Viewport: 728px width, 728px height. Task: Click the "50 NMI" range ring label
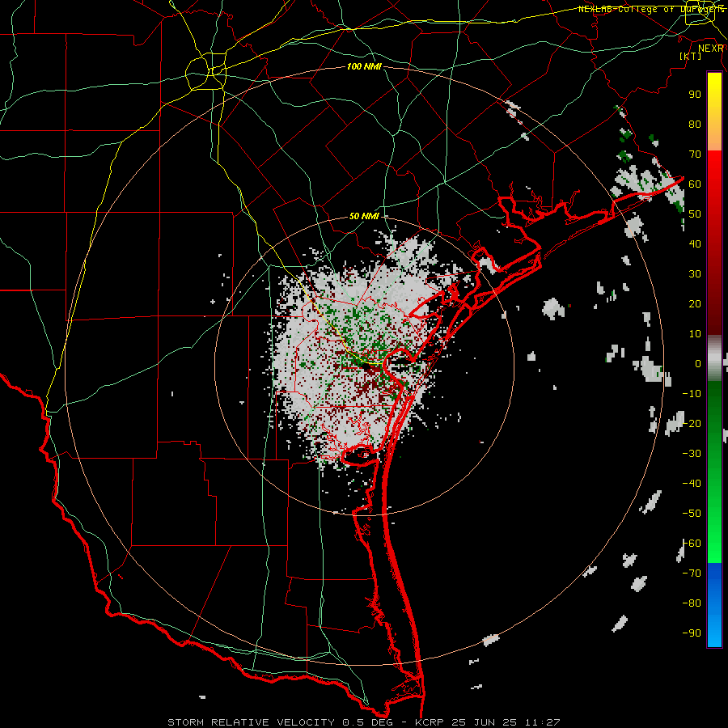364,216
